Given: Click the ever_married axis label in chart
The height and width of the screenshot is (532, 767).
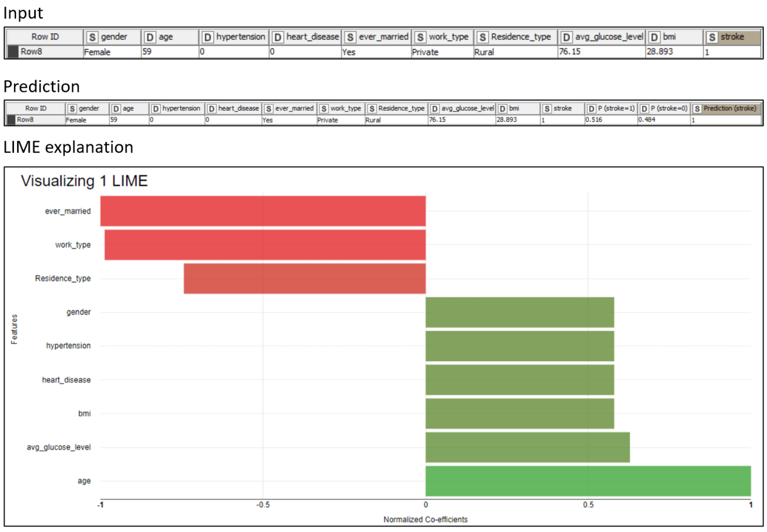Looking at the screenshot, I should click(68, 211).
